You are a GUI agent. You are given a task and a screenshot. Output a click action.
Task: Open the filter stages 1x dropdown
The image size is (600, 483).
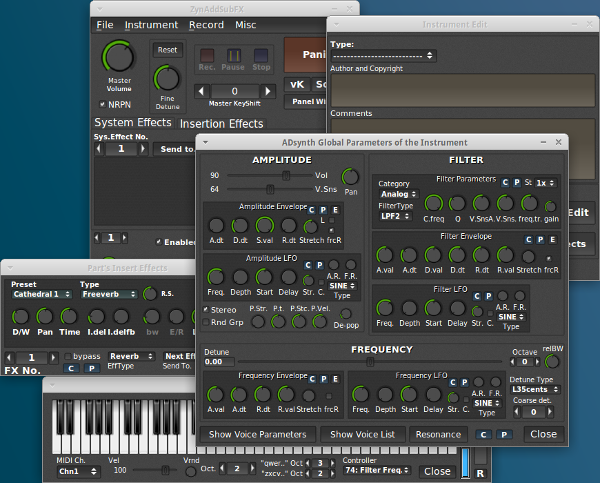click(x=545, y=183)
